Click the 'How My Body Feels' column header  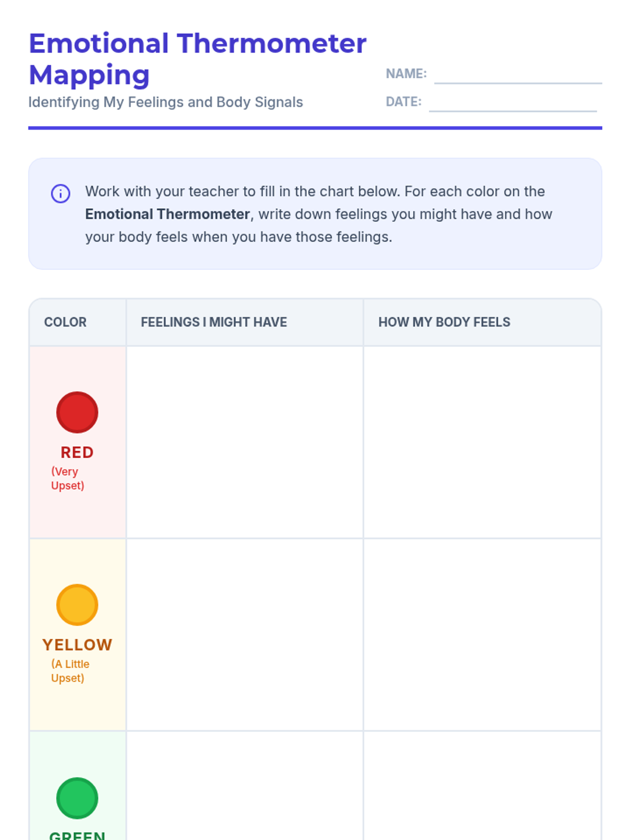(444, 322)
